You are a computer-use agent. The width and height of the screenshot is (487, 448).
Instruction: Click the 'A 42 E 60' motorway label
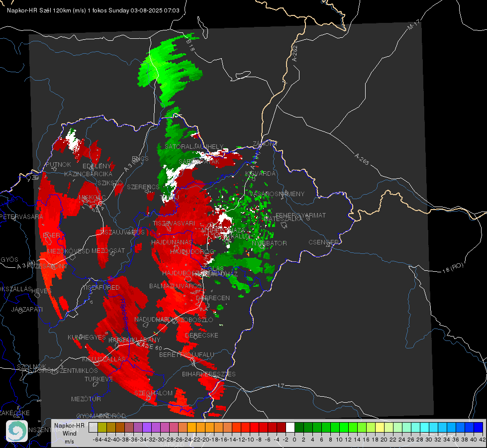pos(149,346)
